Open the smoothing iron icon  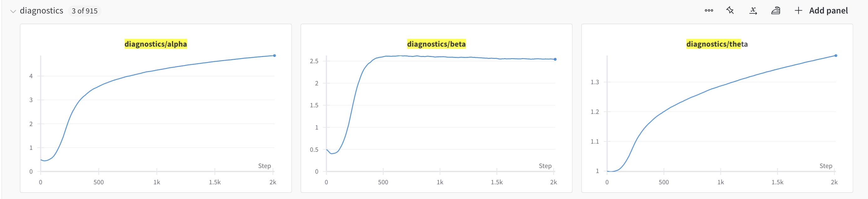pos(775,10)
